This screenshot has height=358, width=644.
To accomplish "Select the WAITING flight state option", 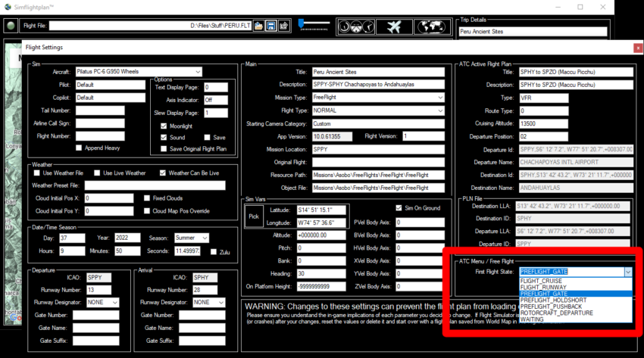I will coord(531,319).
